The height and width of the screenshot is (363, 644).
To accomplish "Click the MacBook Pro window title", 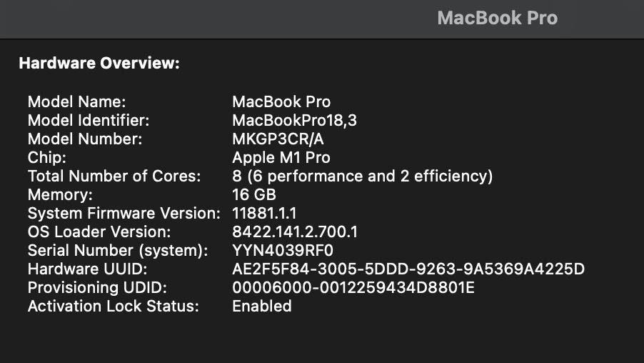I will 497,18.
